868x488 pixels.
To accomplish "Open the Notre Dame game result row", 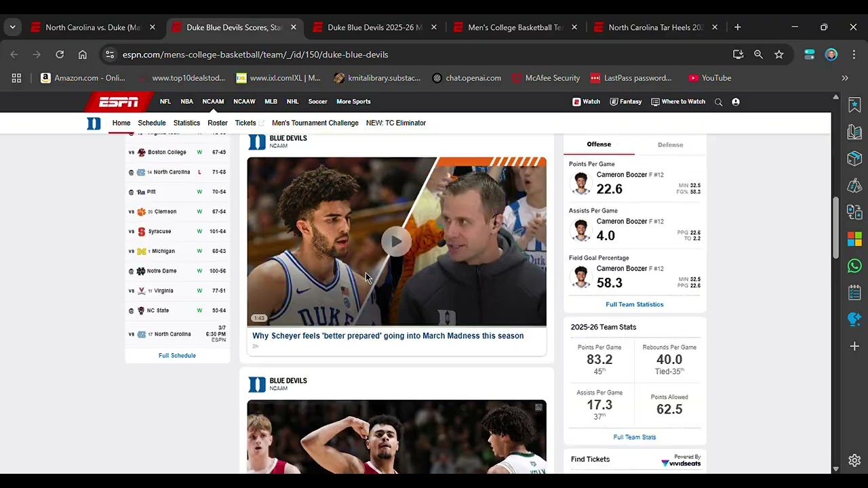I will pos(177,271).
